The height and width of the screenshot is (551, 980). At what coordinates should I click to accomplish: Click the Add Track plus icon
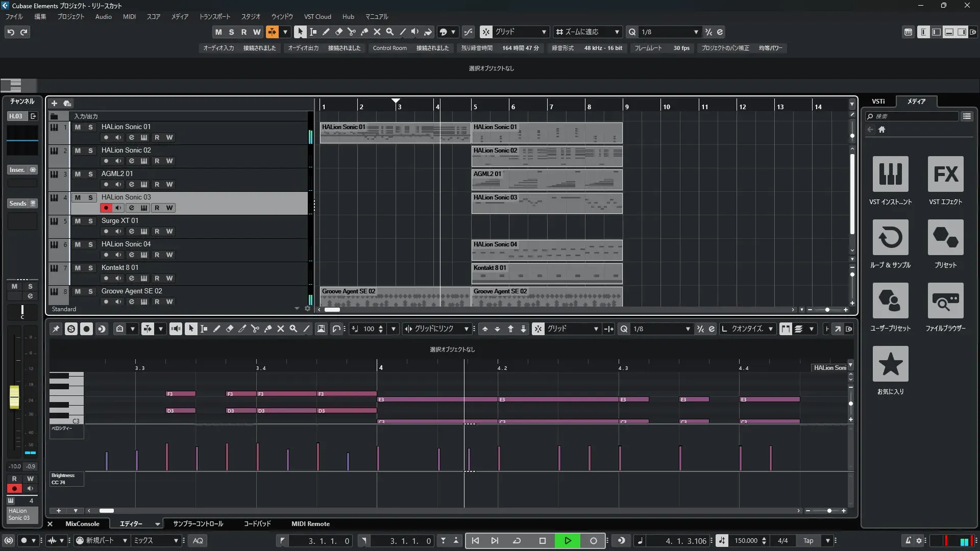coord(54,104)
